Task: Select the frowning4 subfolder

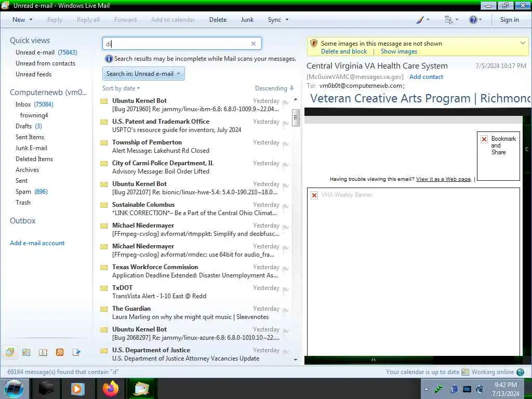Action: click(34, 115)
